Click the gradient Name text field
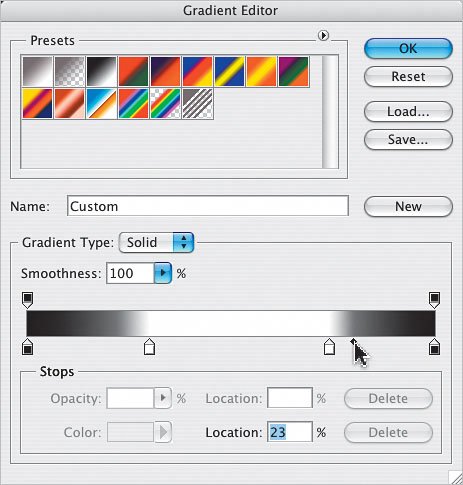 pyautogui.click(x=208, y=206)
